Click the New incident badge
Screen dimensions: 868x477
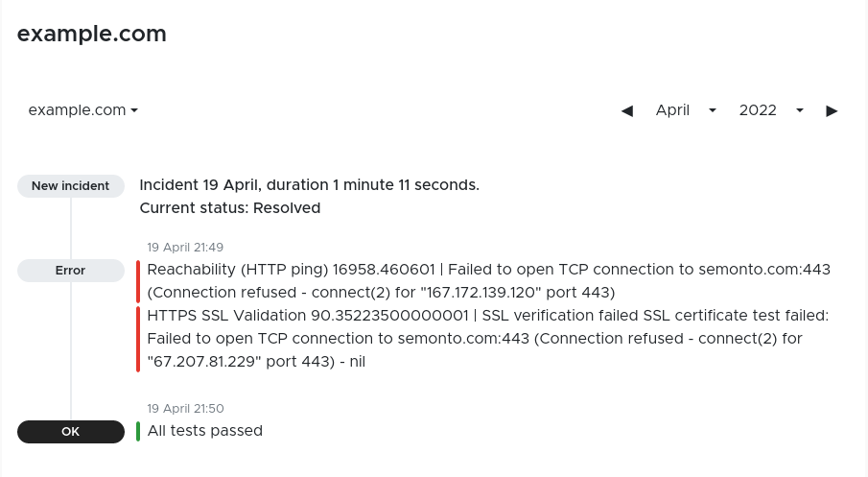pyautogui.click(x=71, y=186)
